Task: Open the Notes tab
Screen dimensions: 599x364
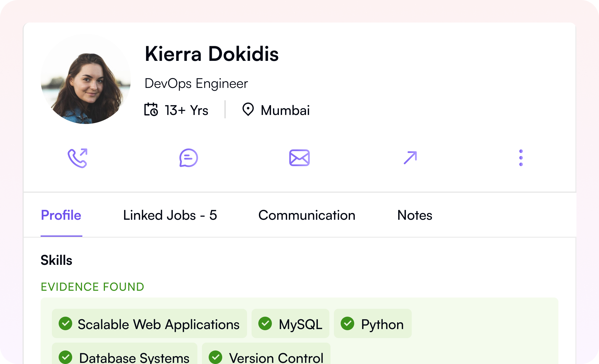Action: point(415,215)
